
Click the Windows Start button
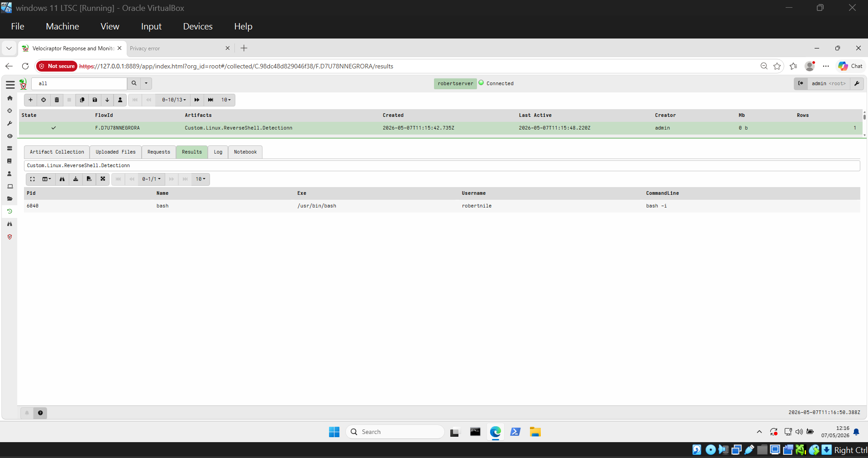click(334, 432)
